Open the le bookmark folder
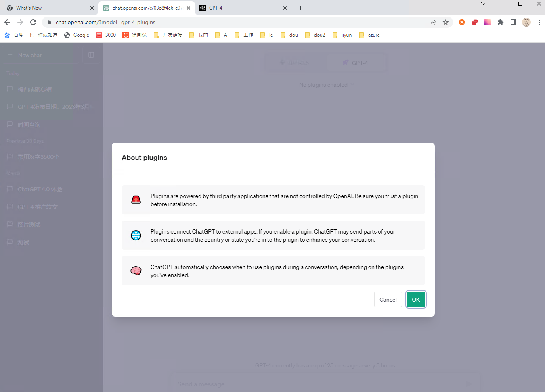This screenshot has width=545, height=392. click(267, 35)
